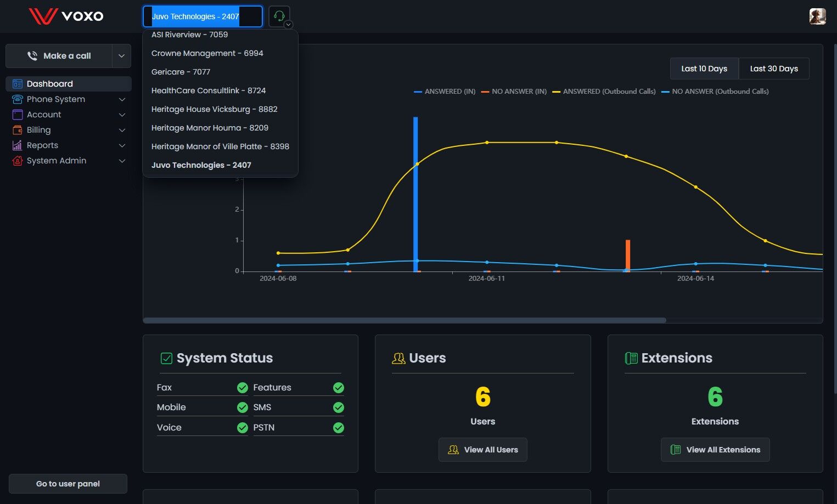Click the Reports chart icon
This screenshot has height=504, width=837.
pos(18,145)
